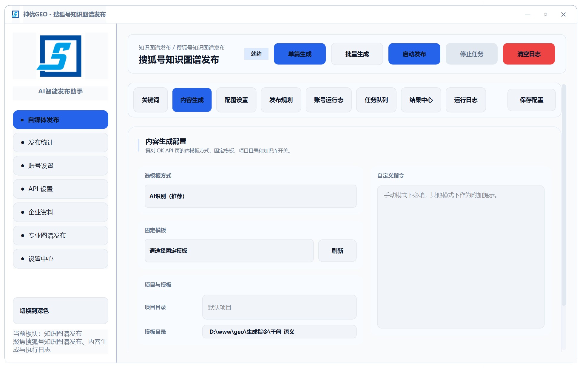
Task: Click the 批量生成 button
Action: (357, 54)
